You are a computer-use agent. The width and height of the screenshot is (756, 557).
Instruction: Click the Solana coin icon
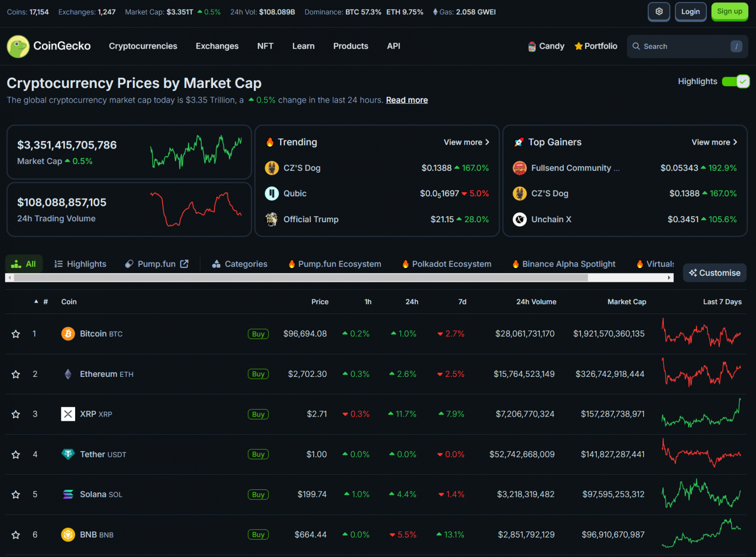(x=68, y=495)
